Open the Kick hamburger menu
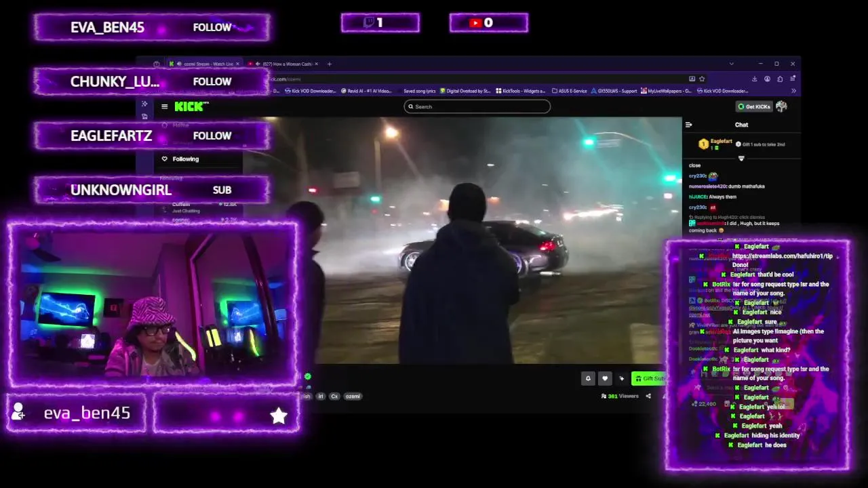The width and height of the screenshot is (868, 488). [x=164, y=106]
